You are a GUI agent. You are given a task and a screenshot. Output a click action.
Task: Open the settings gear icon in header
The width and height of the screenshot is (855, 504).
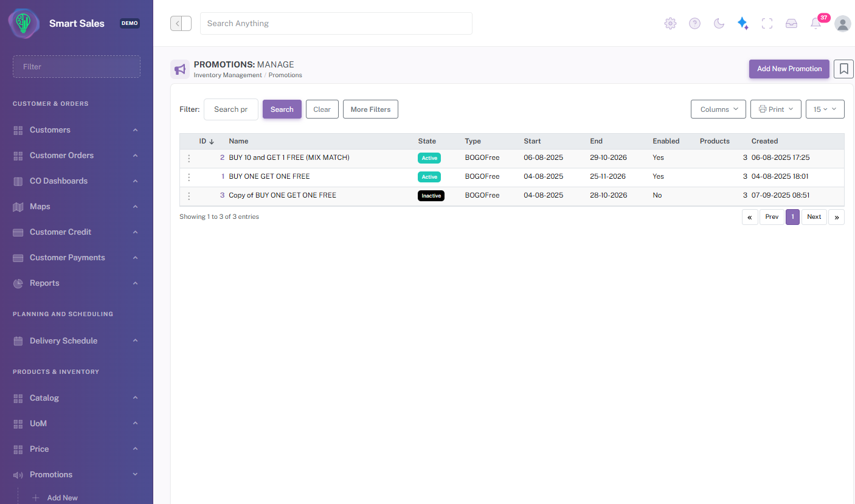point(670,23)
